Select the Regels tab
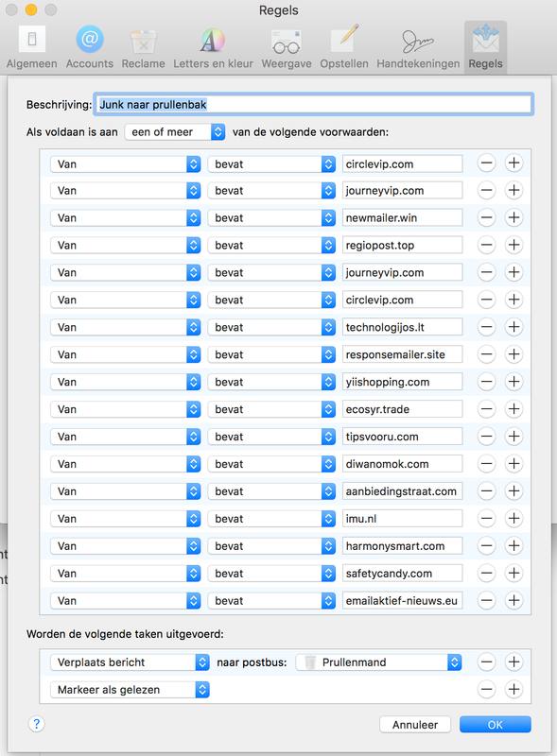Screen dimensions: 557x756 click(485, 47)
